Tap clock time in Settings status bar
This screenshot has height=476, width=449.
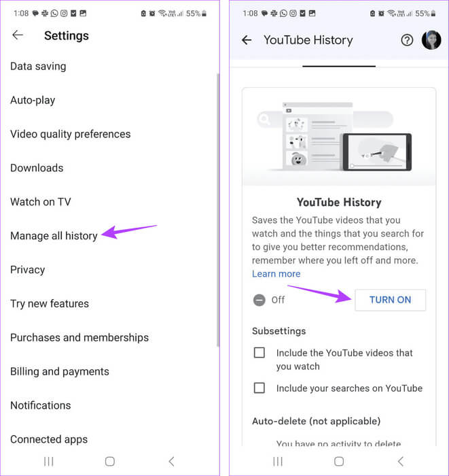(x=21, y=14)
